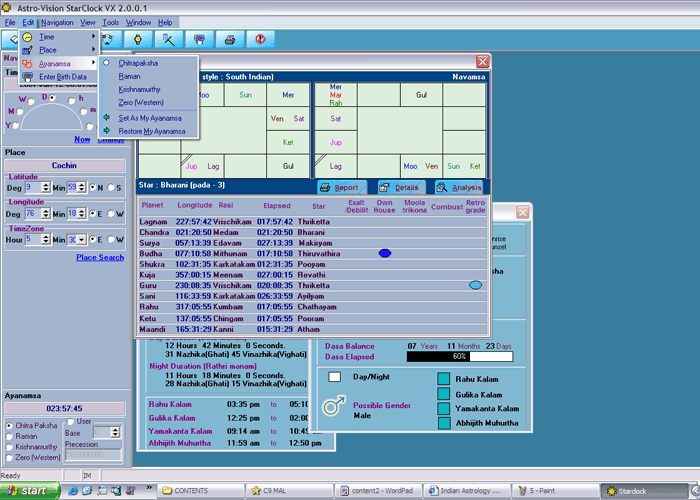The image size is (700, 500).
Task: Click the male gender symbol icon
Action: (x=334, y=405)
